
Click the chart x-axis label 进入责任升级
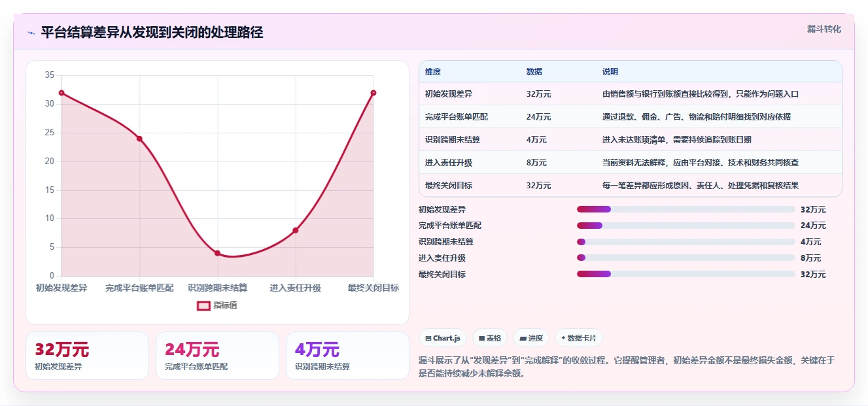(x=296, y=288)
